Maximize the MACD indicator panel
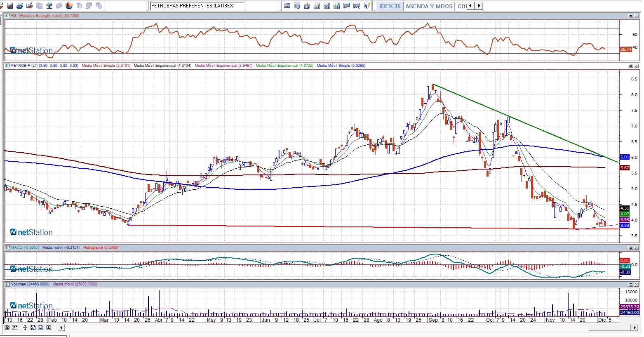This screenshot has width=644, height=337. [x=631, y=247]
